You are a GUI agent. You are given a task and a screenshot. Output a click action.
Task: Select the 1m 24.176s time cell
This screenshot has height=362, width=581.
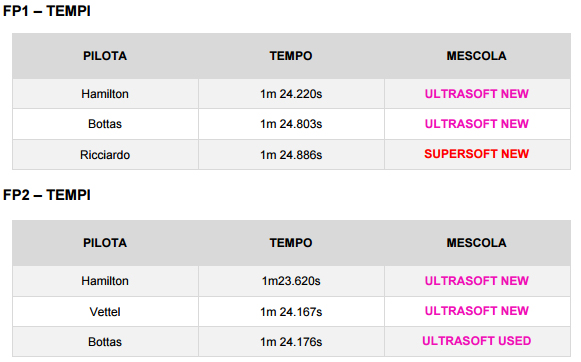[x=291, y=342]
